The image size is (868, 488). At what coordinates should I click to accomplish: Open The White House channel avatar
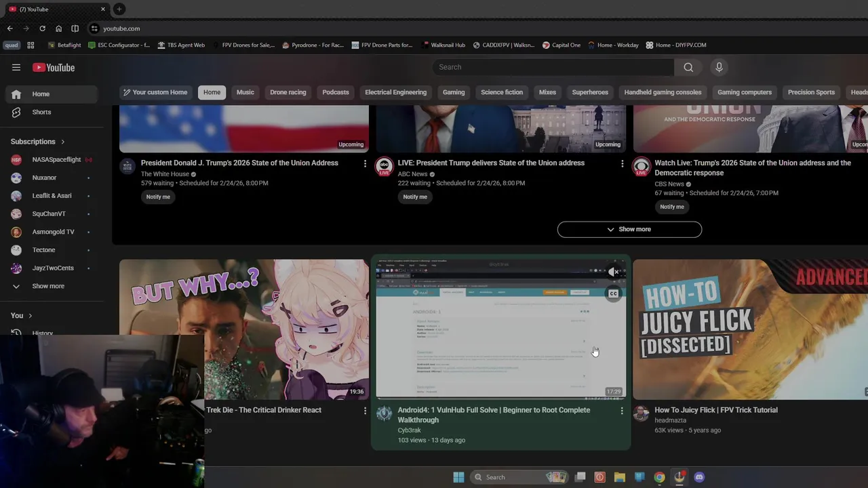pos(127,166)
